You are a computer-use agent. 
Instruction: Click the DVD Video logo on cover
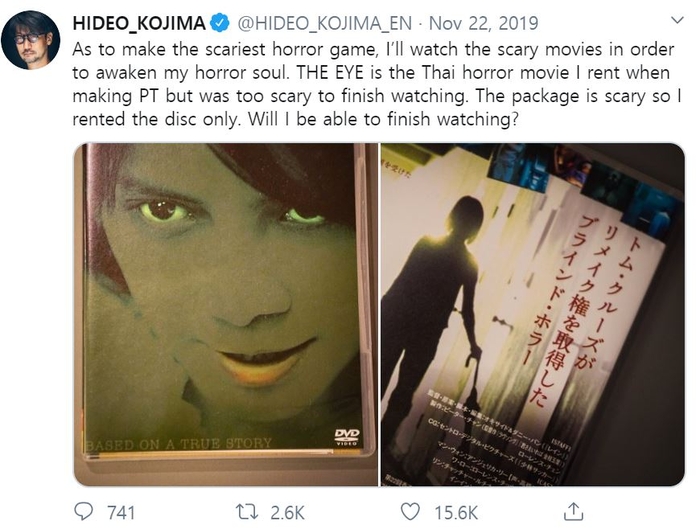347,437
